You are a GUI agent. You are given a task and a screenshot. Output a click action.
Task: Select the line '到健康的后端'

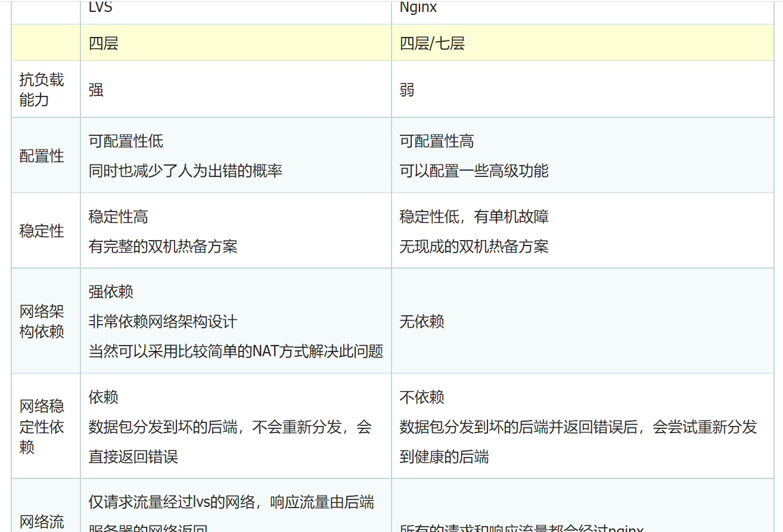point(444,457)
